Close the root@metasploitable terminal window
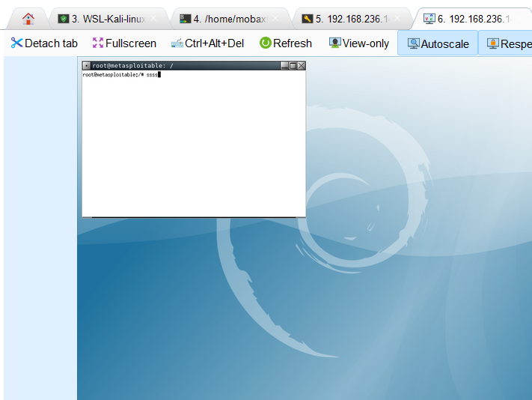 (x=302, y=65)
